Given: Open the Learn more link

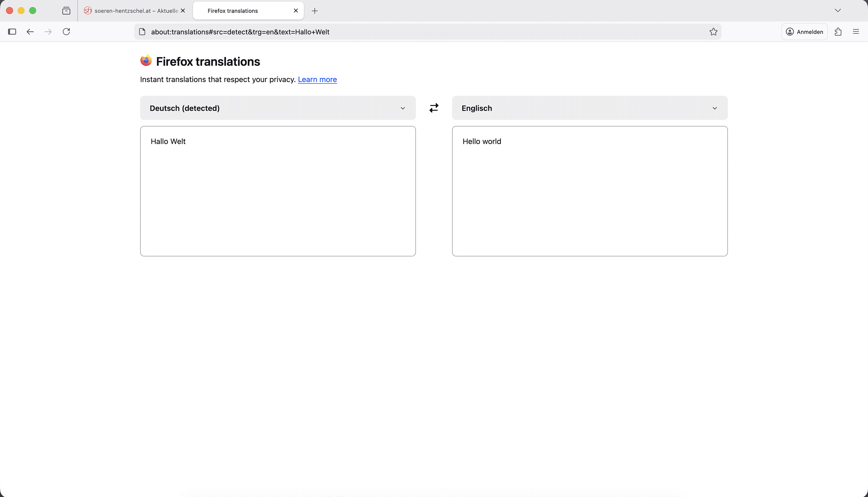Looking at the screenshot, I should pos(317,80).
